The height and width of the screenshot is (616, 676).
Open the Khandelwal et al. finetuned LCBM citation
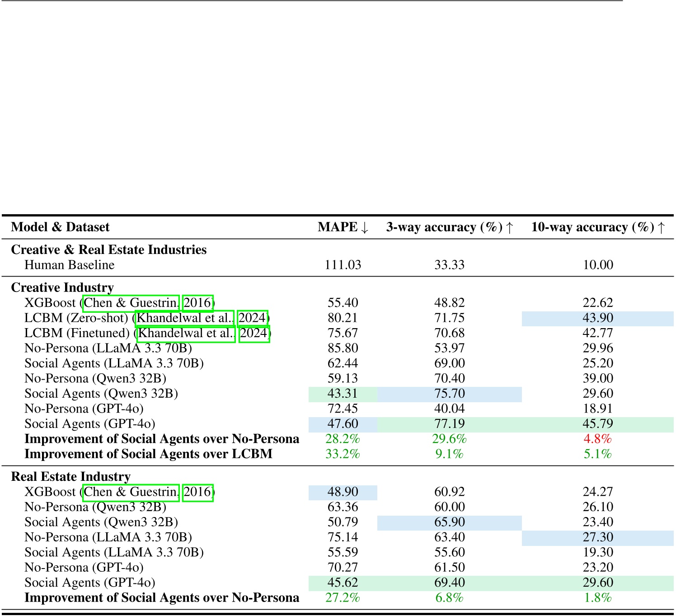(186, 333)
